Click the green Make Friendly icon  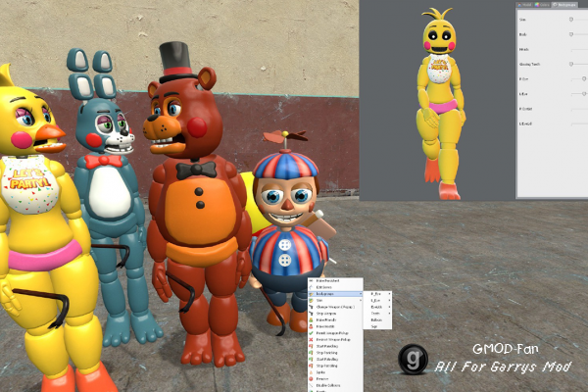pyautogui.click(x=311, y=320)
